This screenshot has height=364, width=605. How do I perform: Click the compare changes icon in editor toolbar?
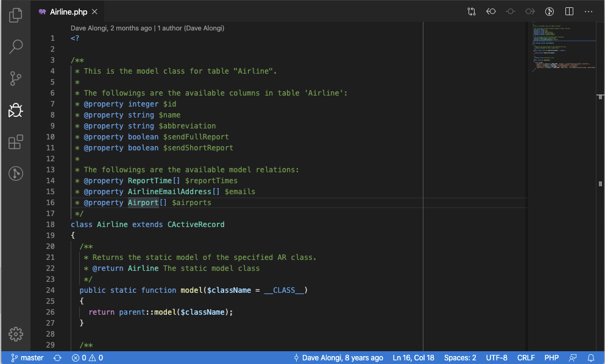(472, 12)
